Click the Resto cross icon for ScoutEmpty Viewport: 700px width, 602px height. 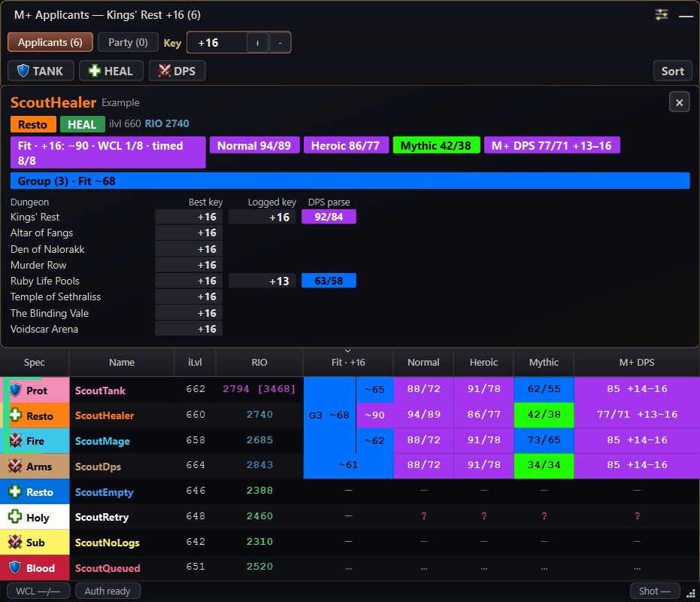pos(15,491)
